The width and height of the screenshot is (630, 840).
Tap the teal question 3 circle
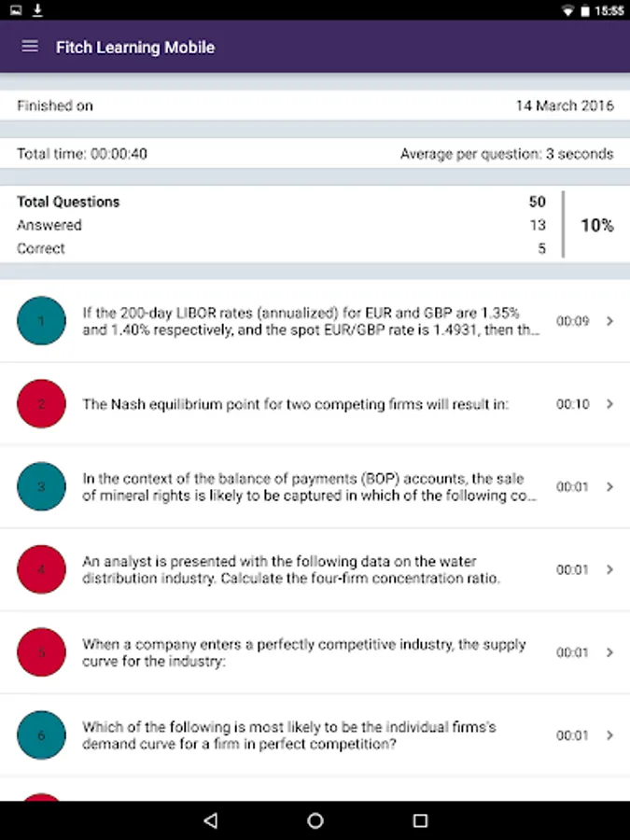41,486
